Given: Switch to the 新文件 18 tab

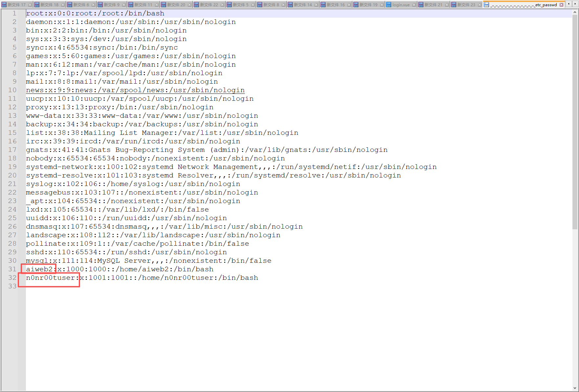Looking at the screenshot, I should [x=49, y=5].
